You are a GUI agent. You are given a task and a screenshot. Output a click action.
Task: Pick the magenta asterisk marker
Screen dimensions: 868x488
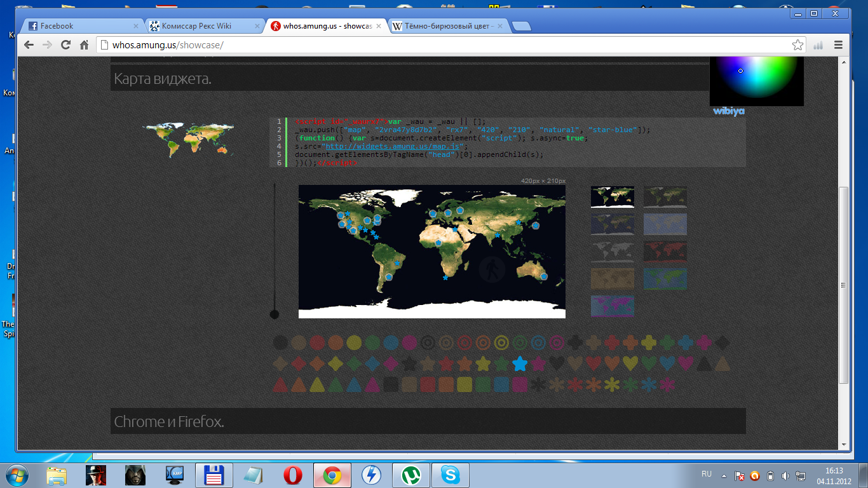coord(667,384)
